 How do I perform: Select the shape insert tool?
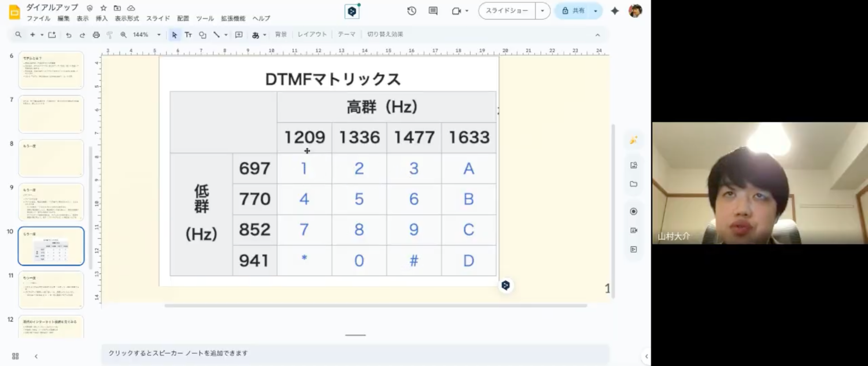pos(203,35)
